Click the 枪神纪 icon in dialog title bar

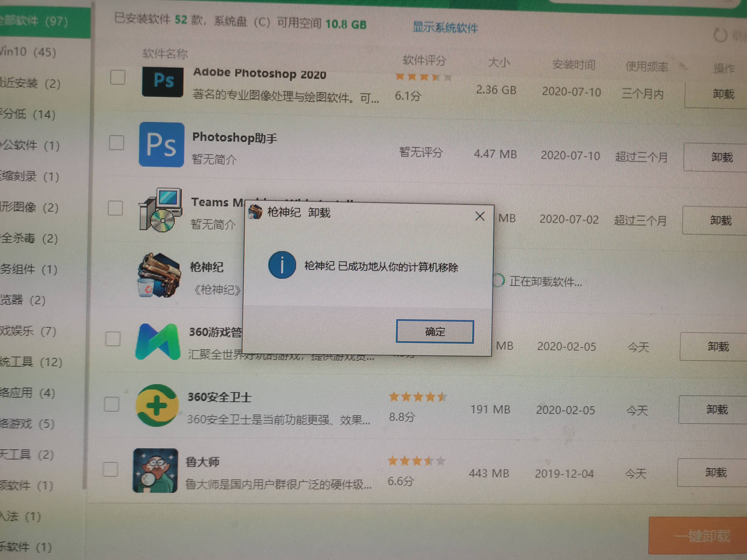(255, 212)
